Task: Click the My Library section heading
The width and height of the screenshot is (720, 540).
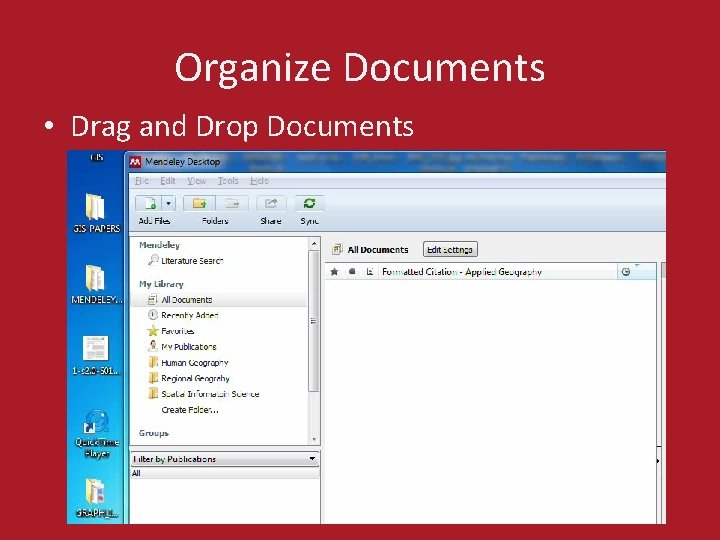Action: pos(161,284)
